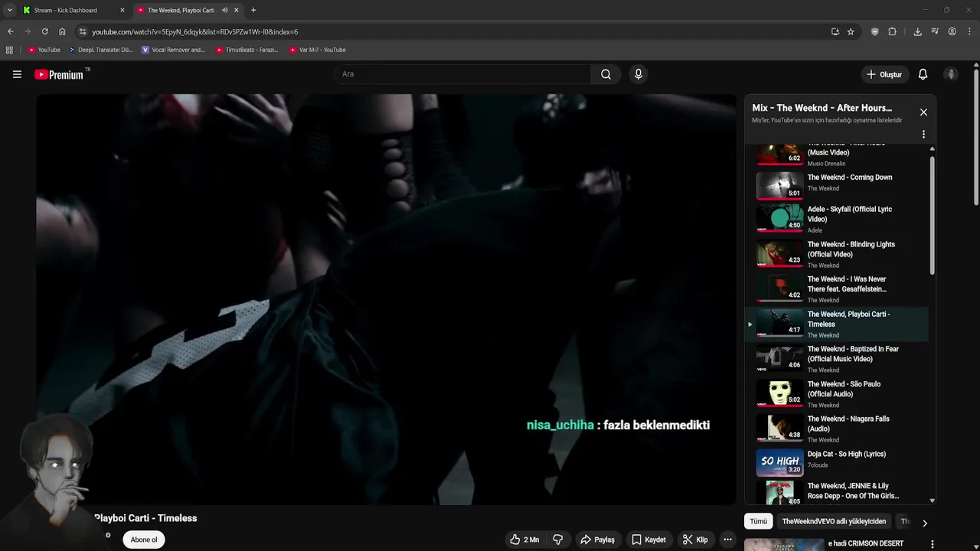The width and height of the screenshot is (980, 551).
Task: Open the browser profile icon
Action: (x=952, y=31)
